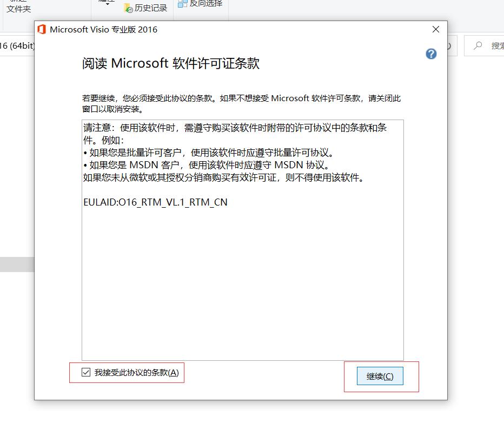Click 反向选择 in the Explorer window ribbon
The image size is (504, 436).
201,4
